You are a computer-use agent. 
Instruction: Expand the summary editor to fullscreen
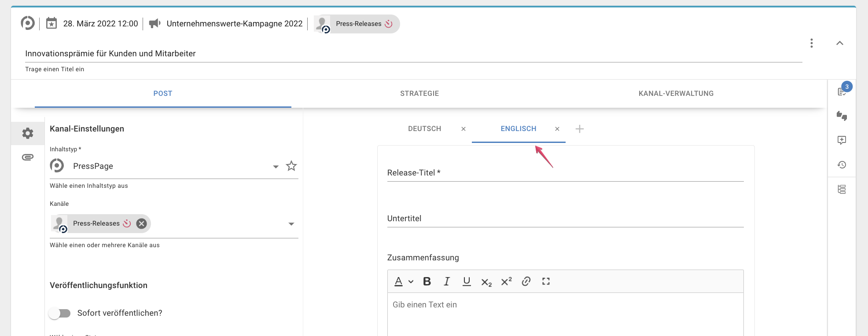coord(546,281)
